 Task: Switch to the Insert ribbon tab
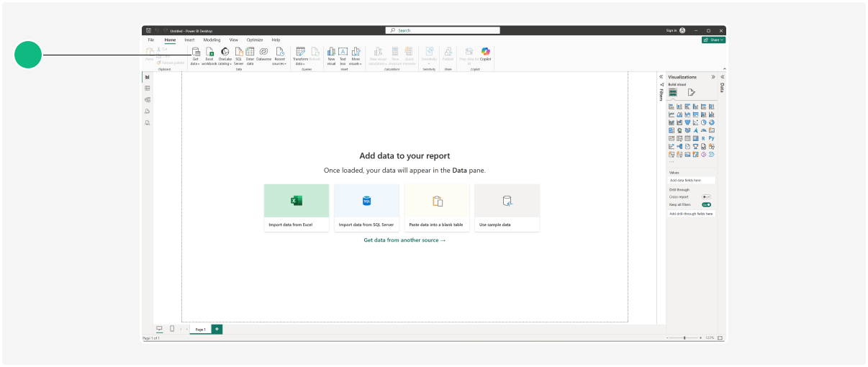[189, 40]
